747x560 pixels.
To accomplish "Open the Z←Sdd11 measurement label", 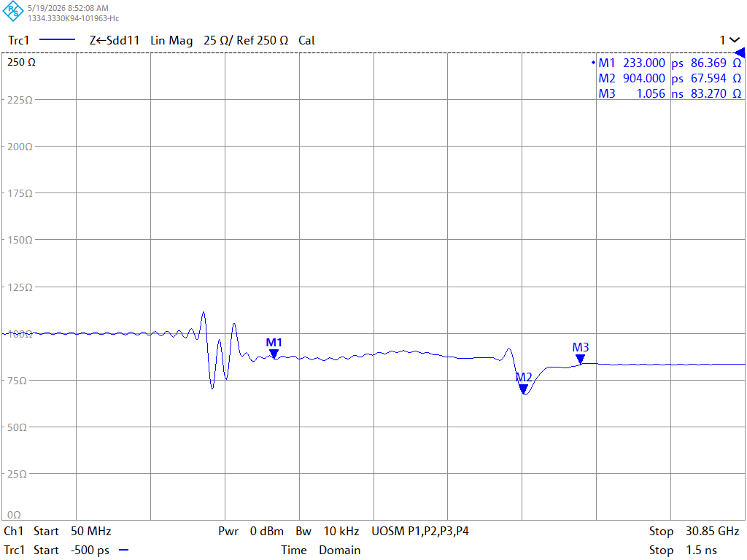I will (115, 41).
